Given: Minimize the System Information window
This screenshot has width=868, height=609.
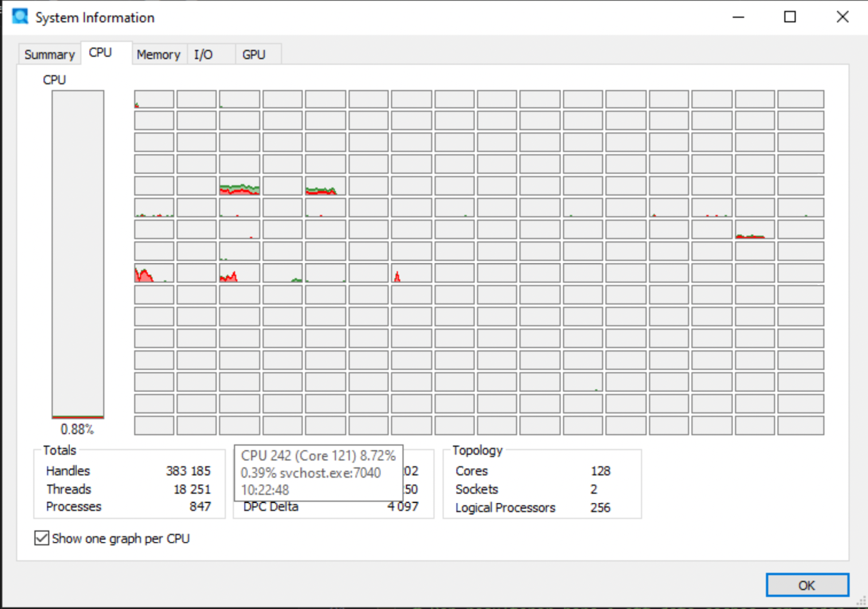Looking at the screenshot, I should point(738,17).
